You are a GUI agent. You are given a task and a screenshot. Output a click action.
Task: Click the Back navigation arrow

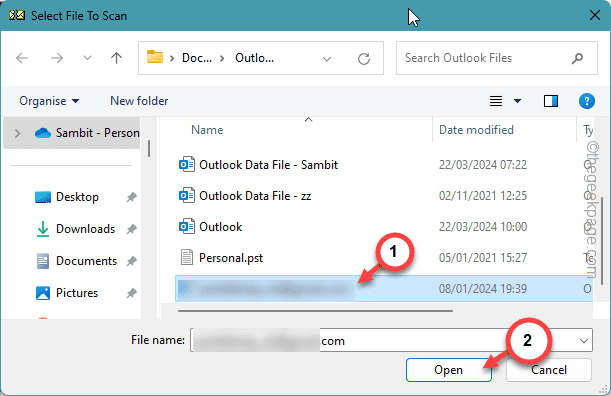pyautogui.click(x=22, y=58)
